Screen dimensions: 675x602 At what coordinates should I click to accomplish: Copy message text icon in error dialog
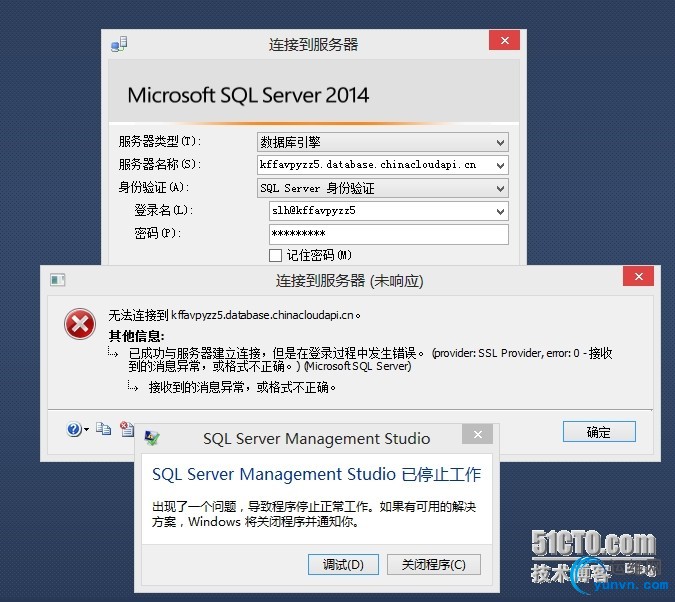coord(103,428)
